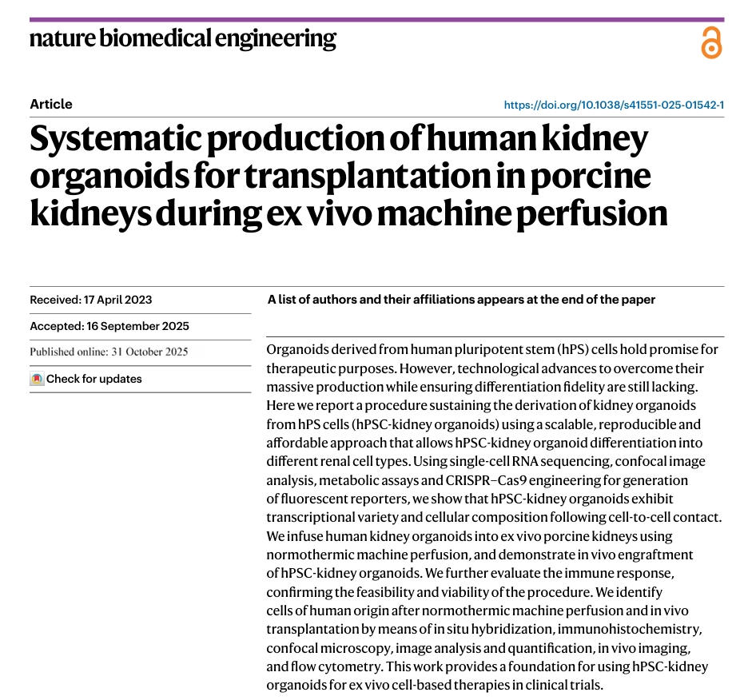Click the Check for updates text

93,379
